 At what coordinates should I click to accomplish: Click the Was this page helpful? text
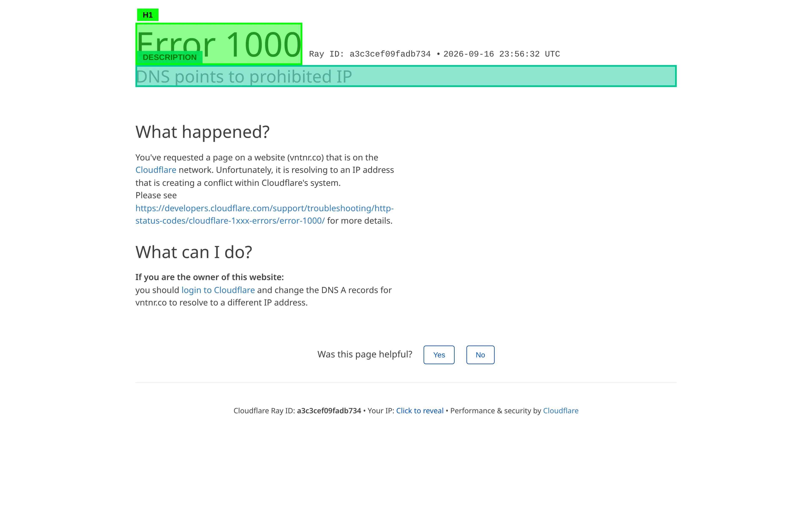click(x=365, y=355)
